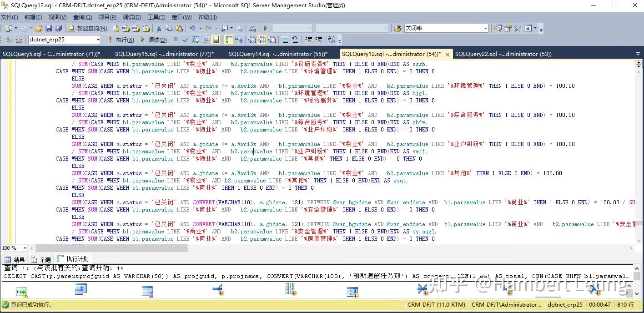Switch to the 执行计划 execution plan tab

pyautogui.click(x=73, y=259)
